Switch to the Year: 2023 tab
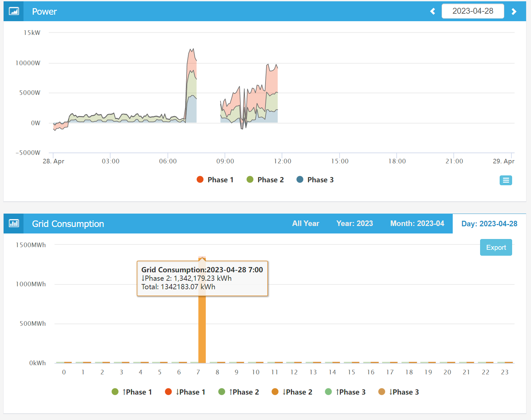Viewport: 531px width, 420px height. pyautogui.click(x=354, y=223)
